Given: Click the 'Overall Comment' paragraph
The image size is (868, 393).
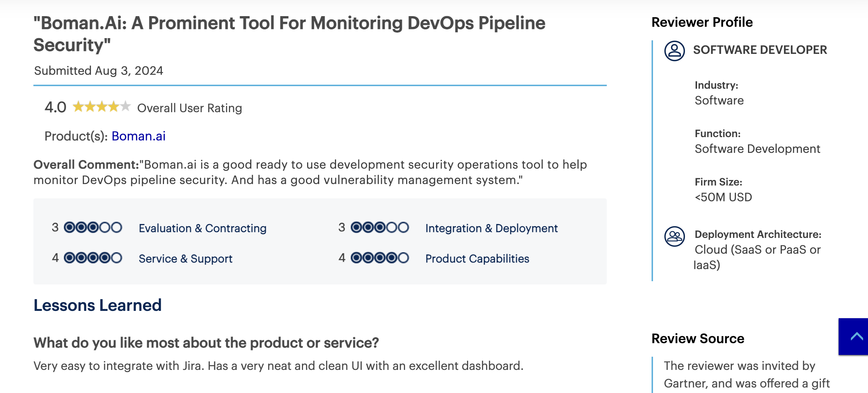Looking at the screenshot, I should 310,172.
